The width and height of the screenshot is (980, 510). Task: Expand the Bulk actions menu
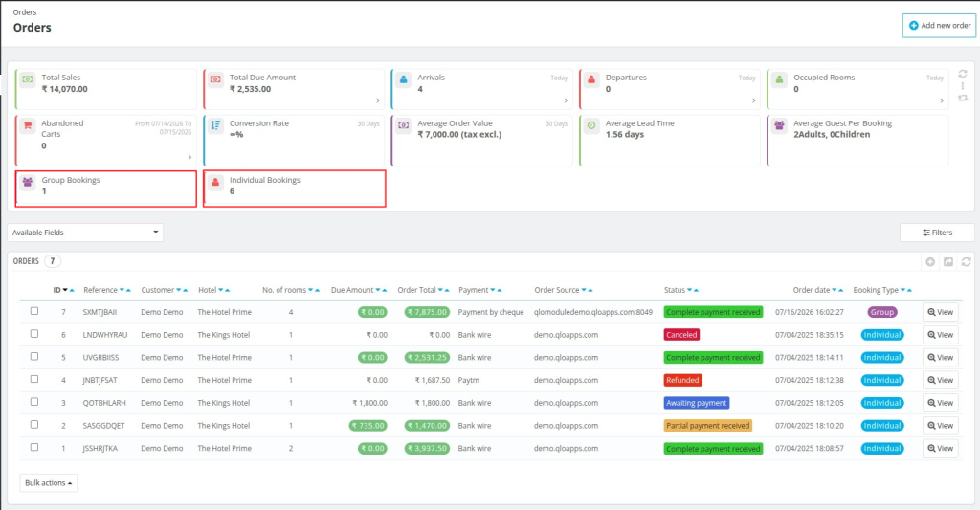pyautogui.click(x=48, y=483)
